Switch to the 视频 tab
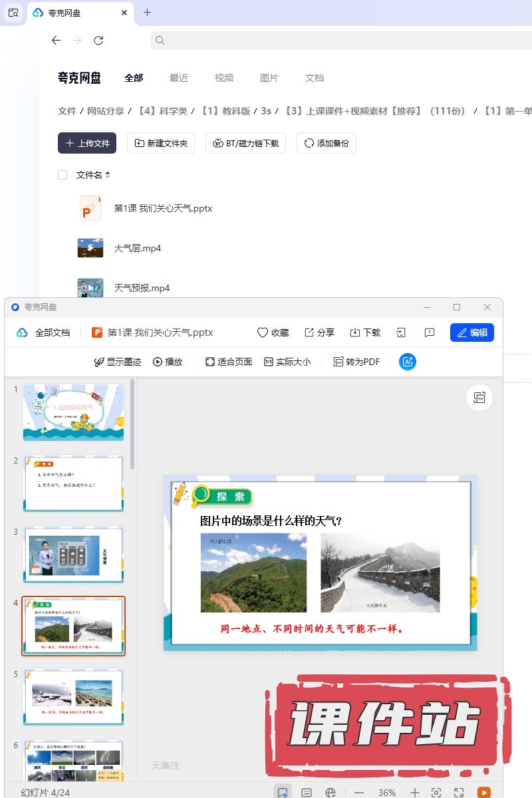The image size is (532, 798). 224,78
